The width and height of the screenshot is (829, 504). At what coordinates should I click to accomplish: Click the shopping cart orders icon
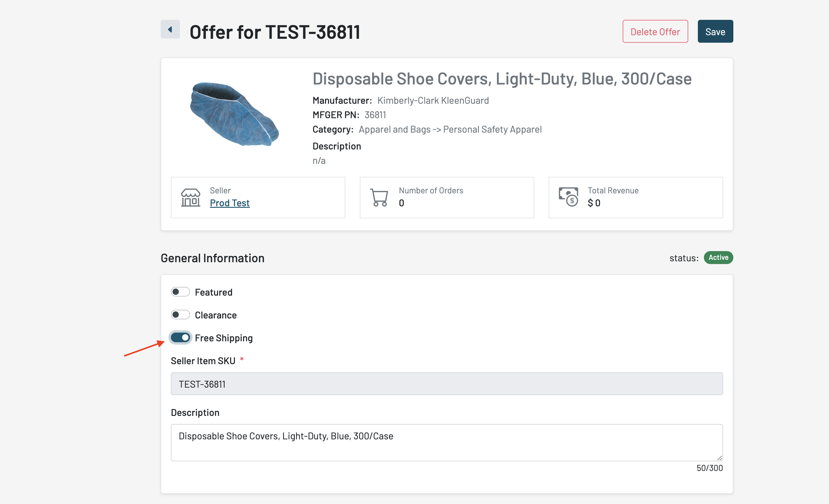(379, 198)
